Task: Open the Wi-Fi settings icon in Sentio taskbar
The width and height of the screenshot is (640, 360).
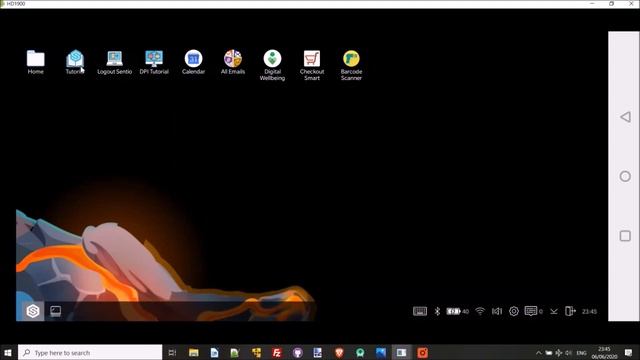Action: pos(480,311)
